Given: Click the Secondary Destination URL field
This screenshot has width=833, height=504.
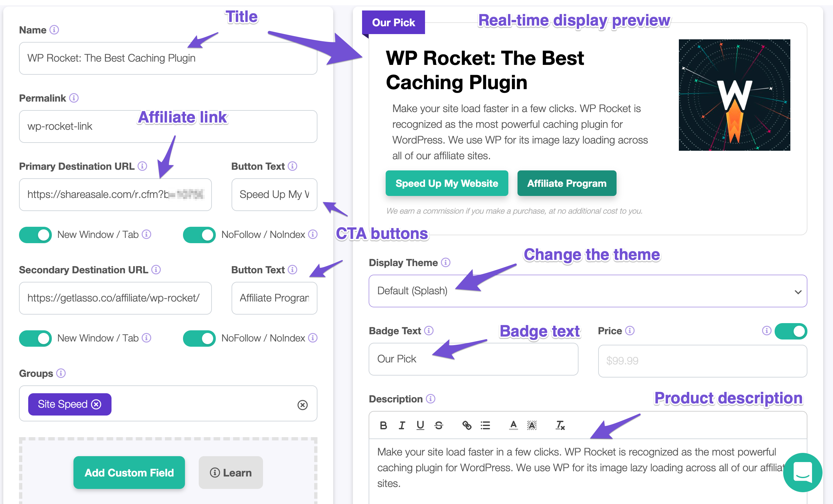Looking at the screenshot, I should [x=116, y=298].
